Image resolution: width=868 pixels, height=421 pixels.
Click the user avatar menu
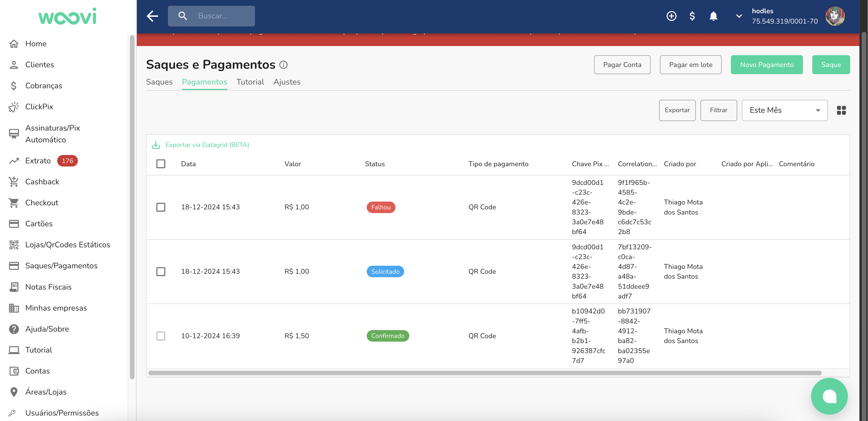(835, 16)
